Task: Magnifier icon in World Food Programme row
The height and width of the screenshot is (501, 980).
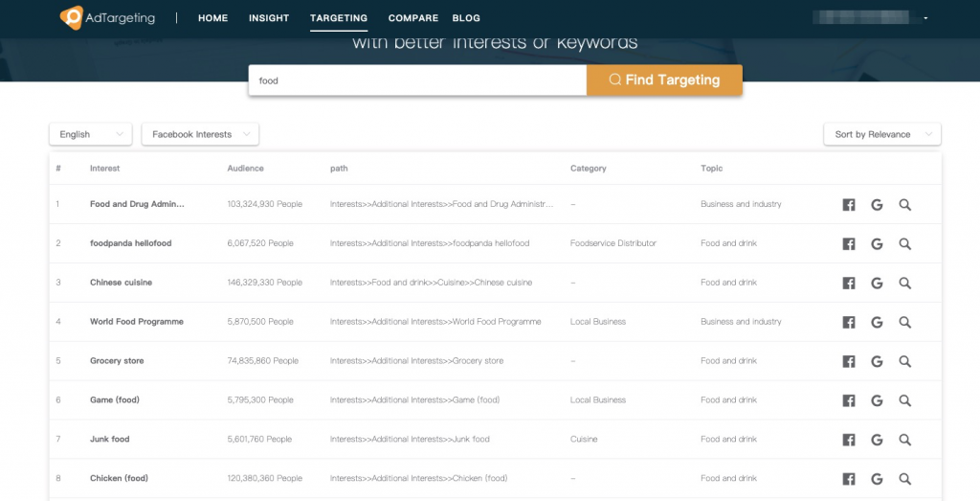Action: [x=905, y=322]
